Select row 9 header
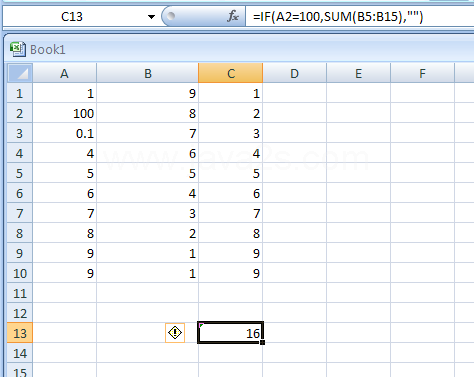474x377 pixels. coord(20,253)
